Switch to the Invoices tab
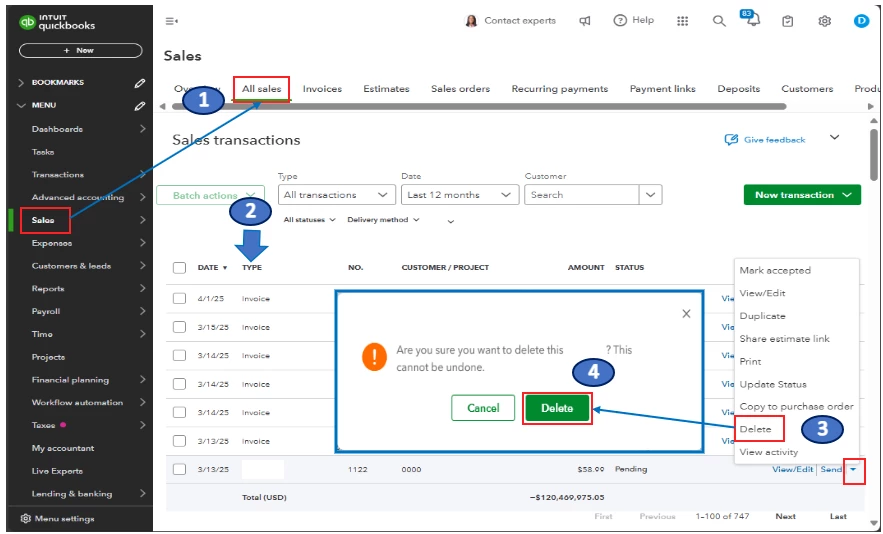 click(322, 88)
